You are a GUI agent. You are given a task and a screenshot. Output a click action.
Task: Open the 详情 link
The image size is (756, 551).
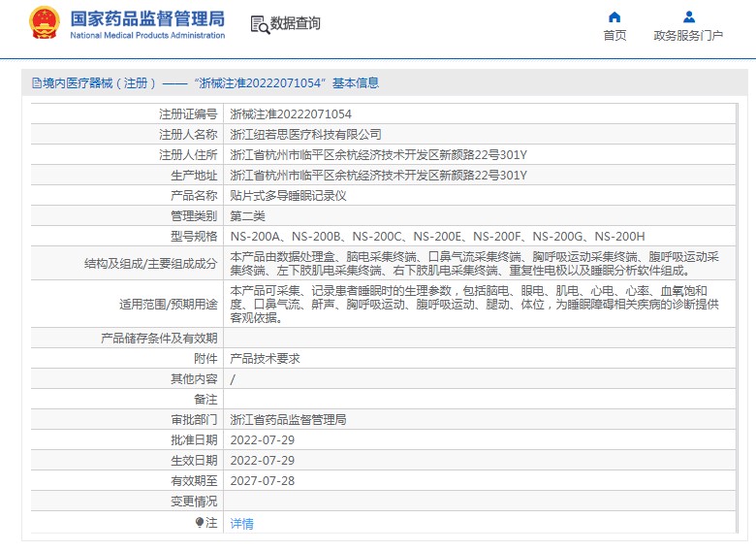[x=242, y=523]
